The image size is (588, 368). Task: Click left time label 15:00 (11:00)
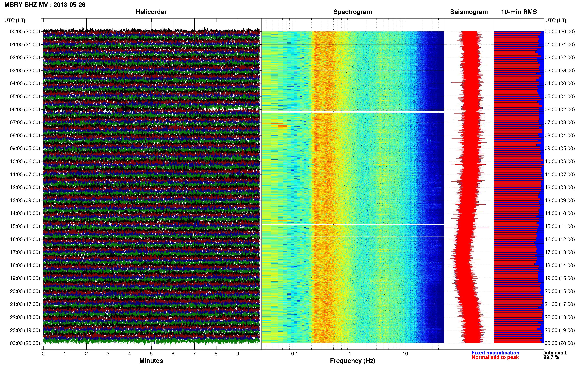coord(25,226)
